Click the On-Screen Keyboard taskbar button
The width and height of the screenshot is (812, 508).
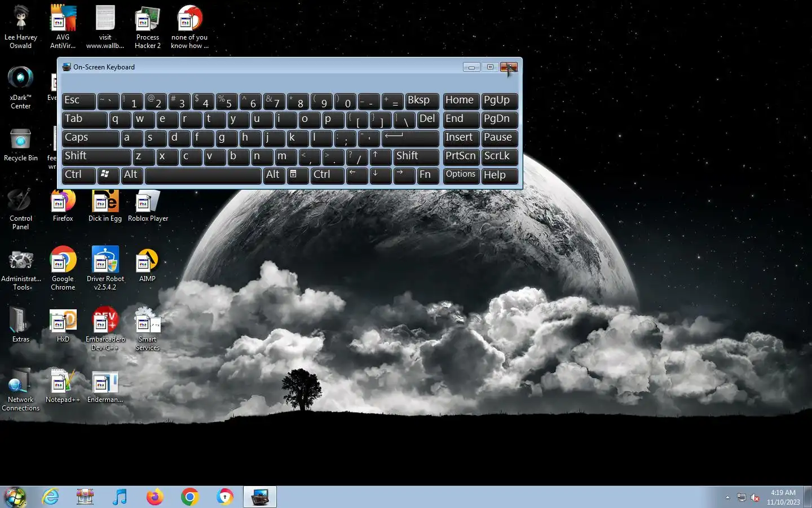click(x=260, y=497)
